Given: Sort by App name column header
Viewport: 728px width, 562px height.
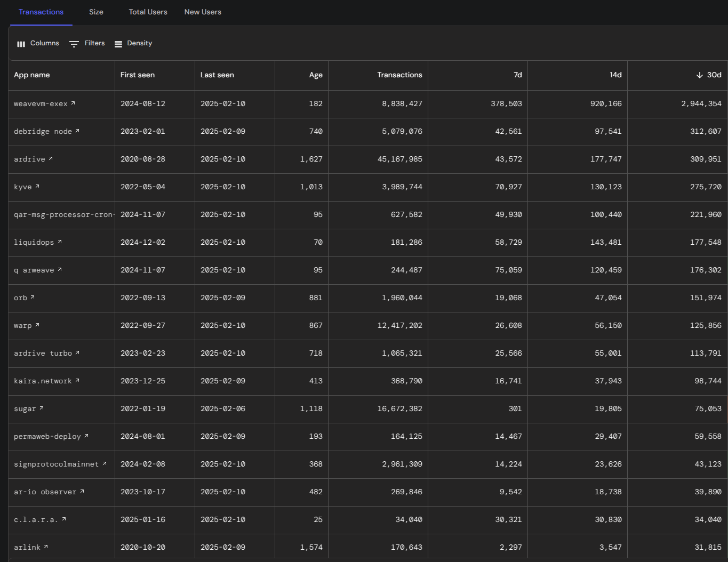Looking at the screenshot, I should click(x=32, y=75).
